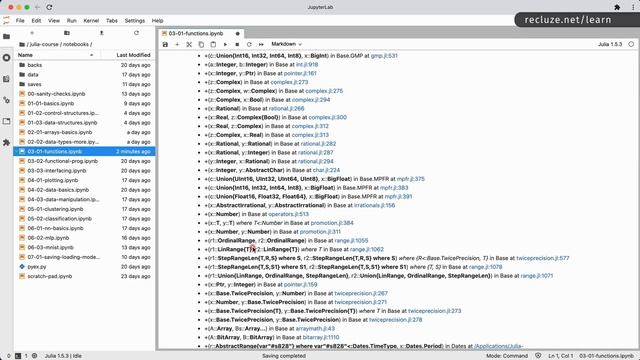Select 03-02-functional-prog.ipynb file
The width and height of the screenshot is (640, 360).
(x=85, y=161)
